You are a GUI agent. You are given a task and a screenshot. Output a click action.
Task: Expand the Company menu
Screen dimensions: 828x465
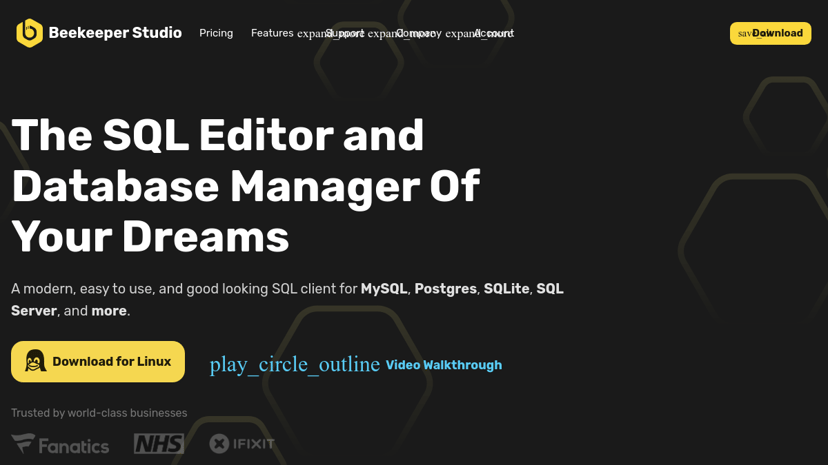(418, 33)
